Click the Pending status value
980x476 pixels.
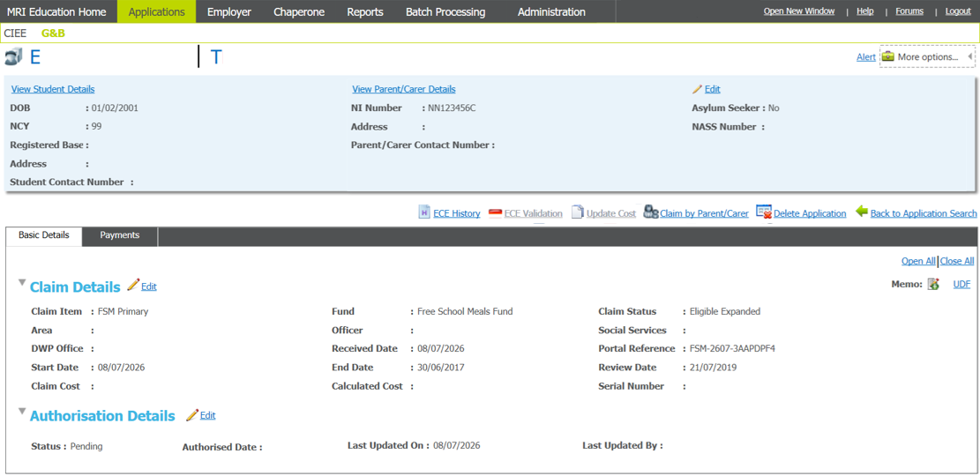point(86,447)
